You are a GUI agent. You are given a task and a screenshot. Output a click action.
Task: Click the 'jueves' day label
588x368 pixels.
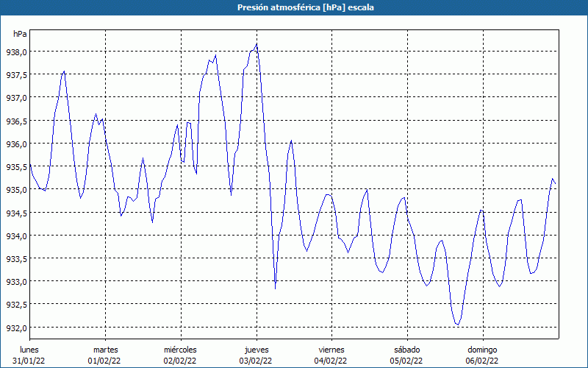coord(257,350)
